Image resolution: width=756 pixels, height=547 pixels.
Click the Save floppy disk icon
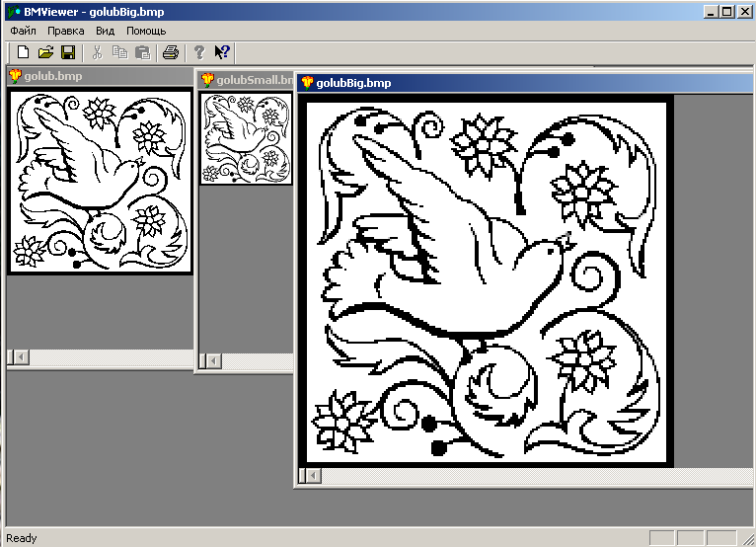pos(68,52)
